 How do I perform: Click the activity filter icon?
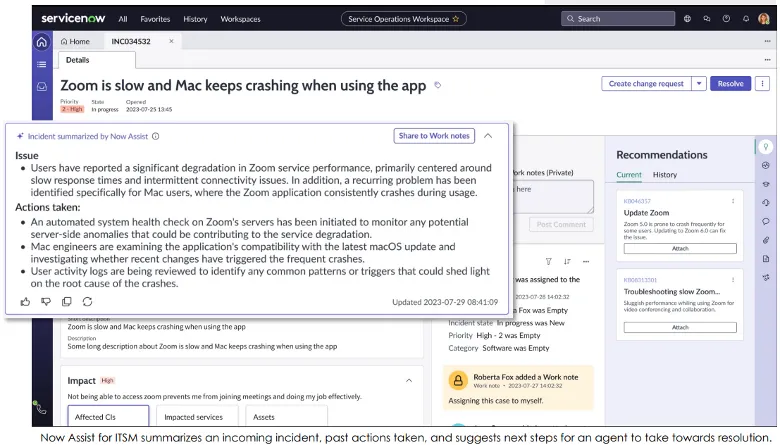point(548,262)
